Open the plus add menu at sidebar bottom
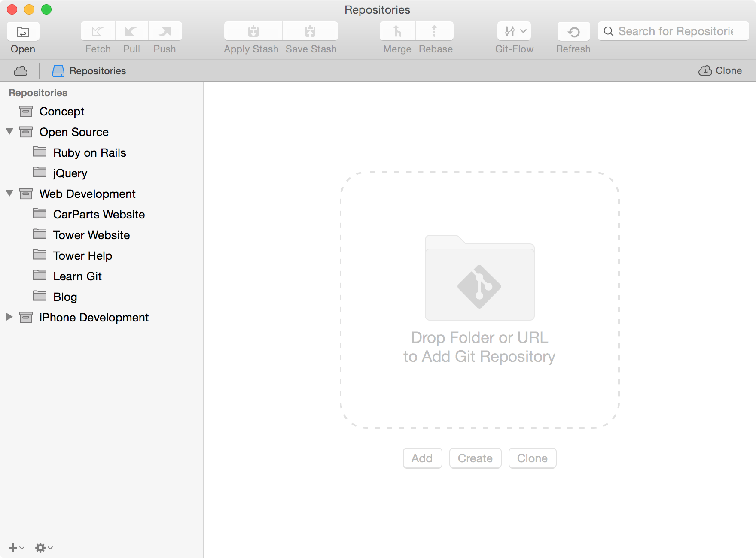The height and width of the screenshot is (558, 756). pyautogui.click(x=16, y=548)
